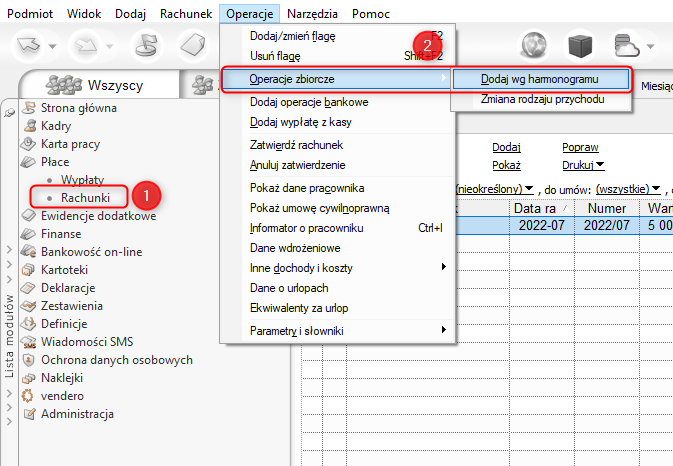Click the forward arrow toolbar icon
The height and width of the screenshot is (466, 673).
point(85,45)
